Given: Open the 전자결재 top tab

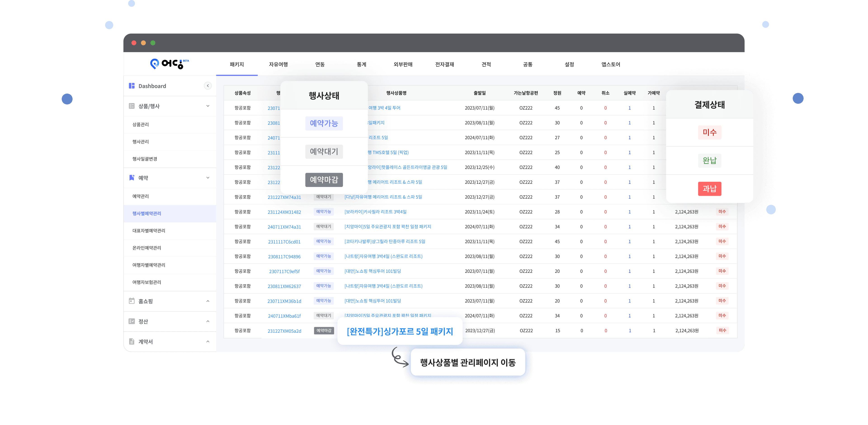Looking at the screenshot, I should 444,64.
